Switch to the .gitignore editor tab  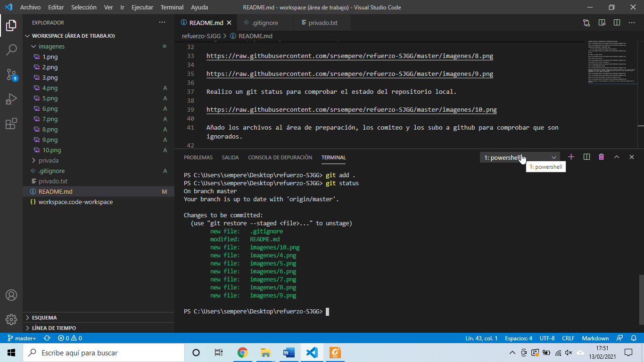(264, 23)
